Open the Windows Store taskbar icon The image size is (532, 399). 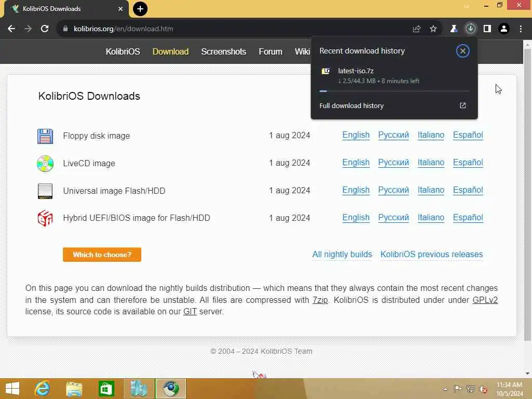point(106,389)
